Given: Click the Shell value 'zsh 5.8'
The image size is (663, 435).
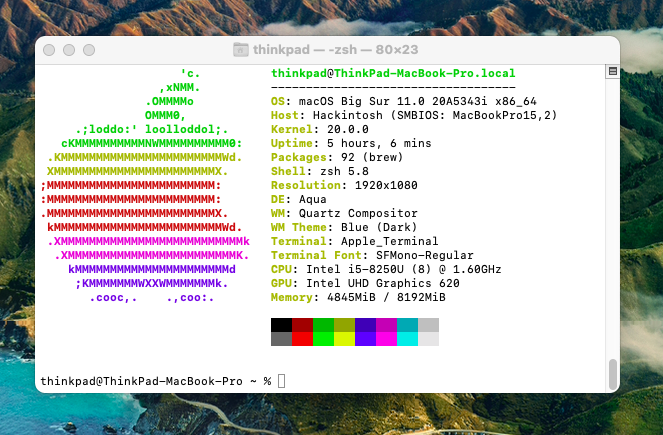Looking at the screenshot, I should [344, 171].
